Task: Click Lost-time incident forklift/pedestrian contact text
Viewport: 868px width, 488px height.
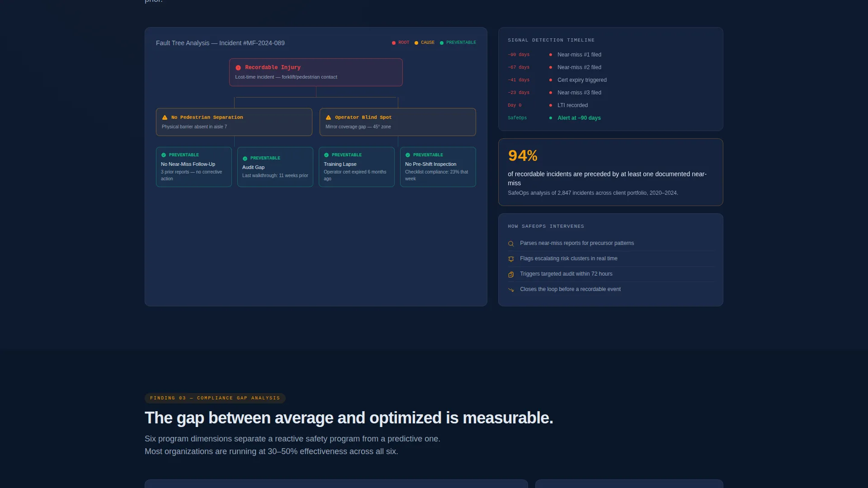Action: 286,77
